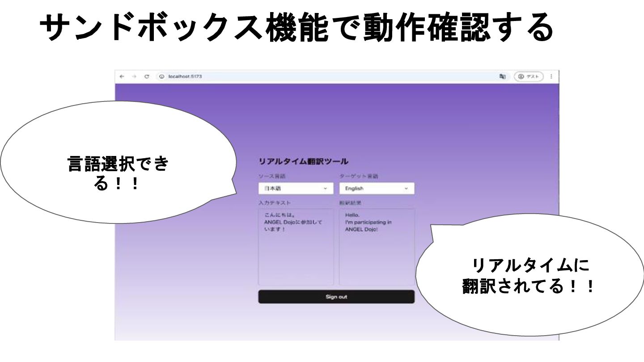Click the ソース言語 label
644x362 pixels.
click(272, 176)
